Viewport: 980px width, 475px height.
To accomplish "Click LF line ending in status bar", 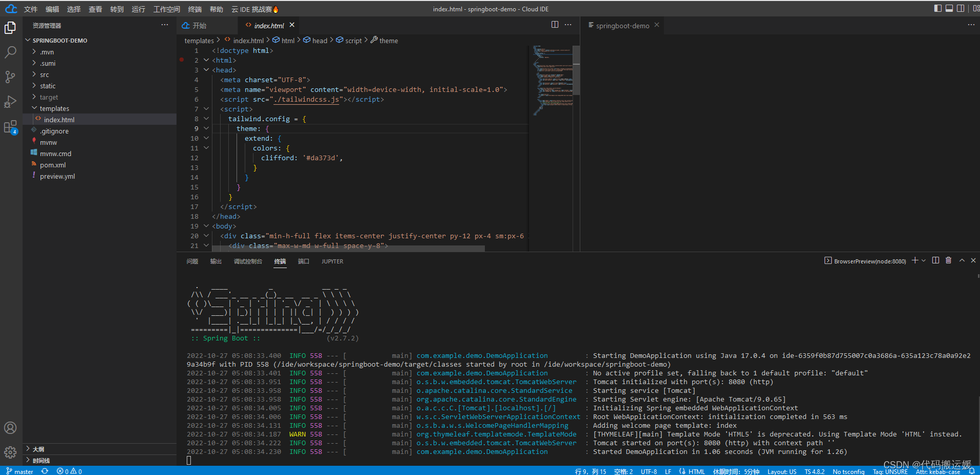I will tap(668, 471).
